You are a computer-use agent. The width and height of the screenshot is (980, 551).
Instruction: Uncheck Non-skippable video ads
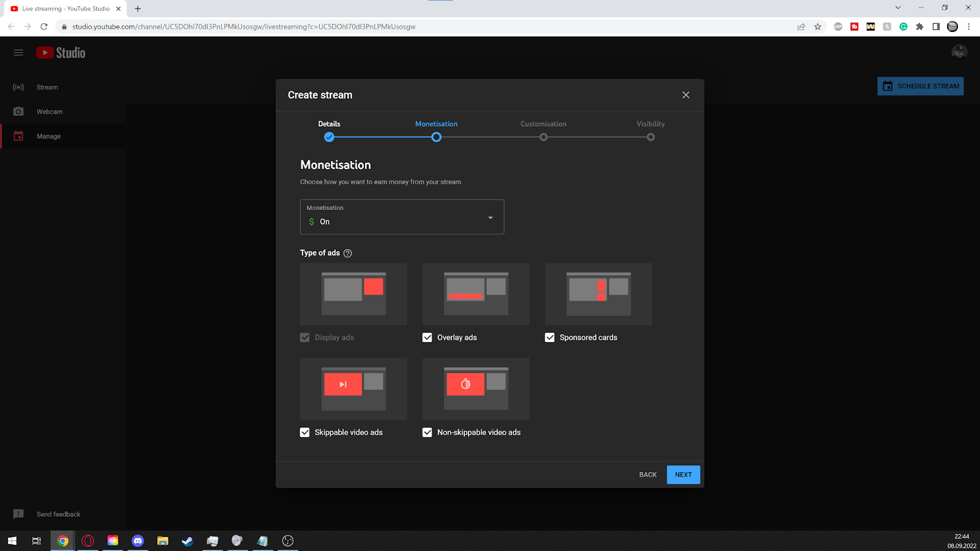pos(428,432)
